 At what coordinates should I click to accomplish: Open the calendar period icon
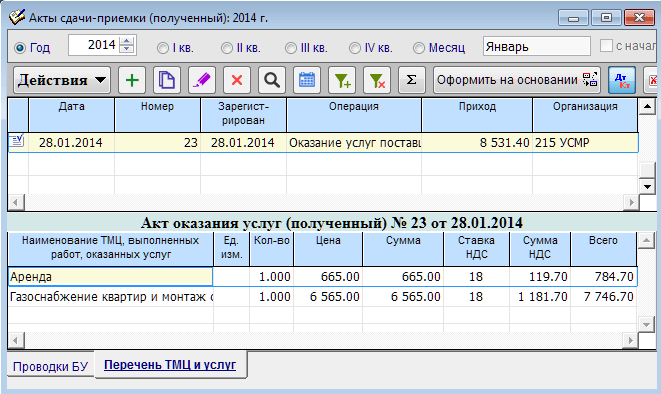pyautogui.click(x=307, y=80)
